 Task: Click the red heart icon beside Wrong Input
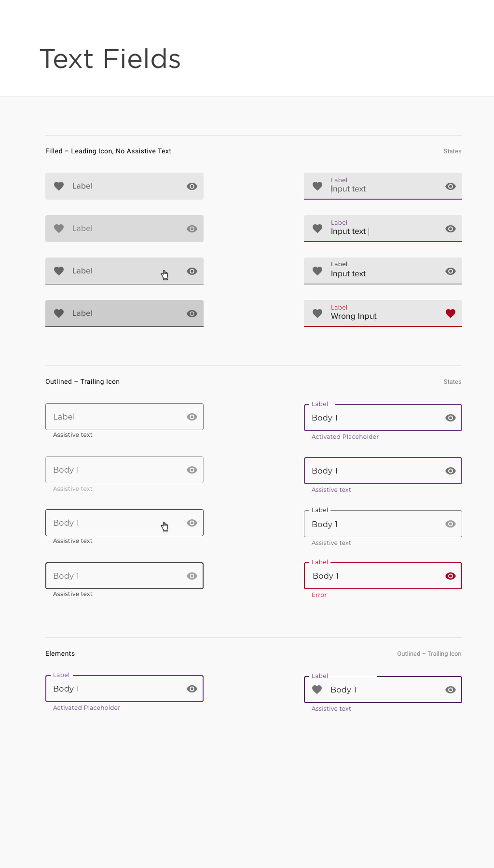pos(451,313)
